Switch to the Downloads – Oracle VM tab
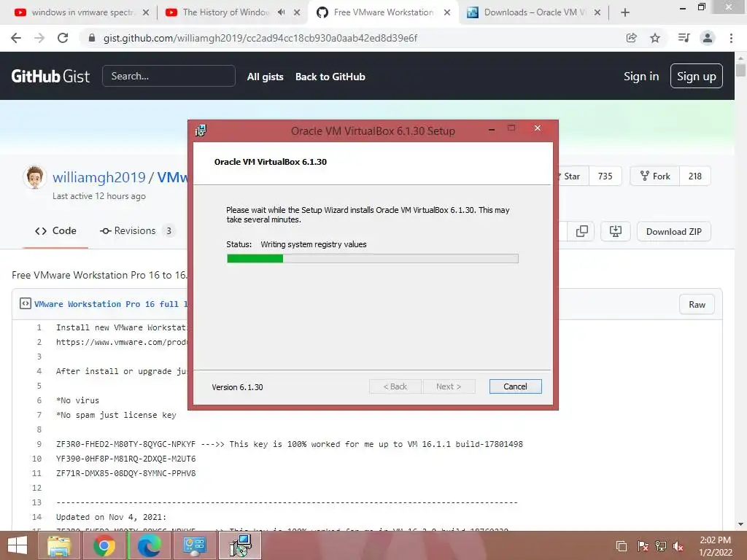The image size is (747, 560). (x=529, y=12)
